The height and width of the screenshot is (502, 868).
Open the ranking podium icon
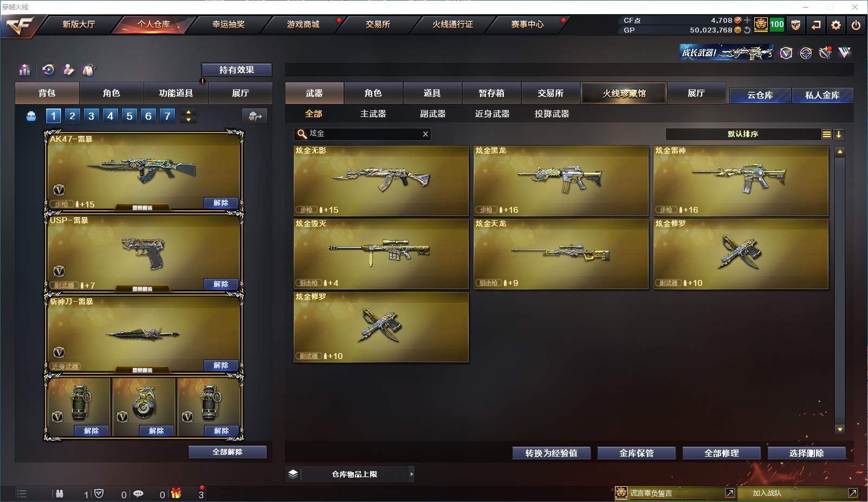[x=24, y=70]
